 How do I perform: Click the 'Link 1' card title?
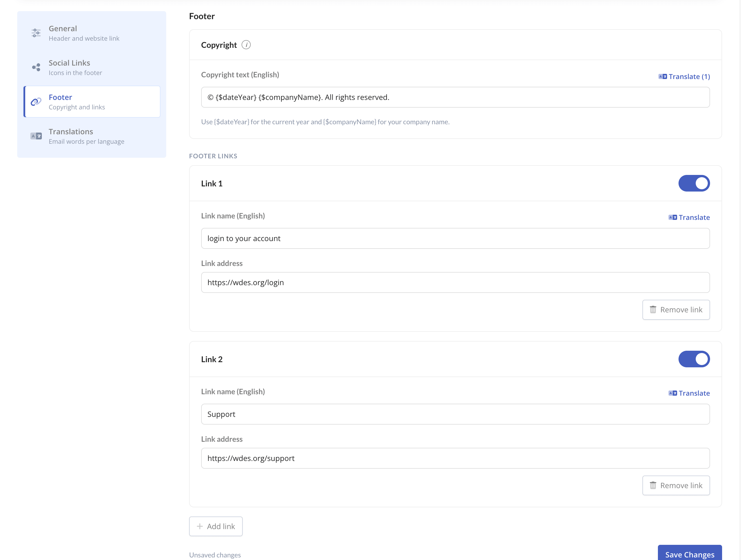click(212, 184)
